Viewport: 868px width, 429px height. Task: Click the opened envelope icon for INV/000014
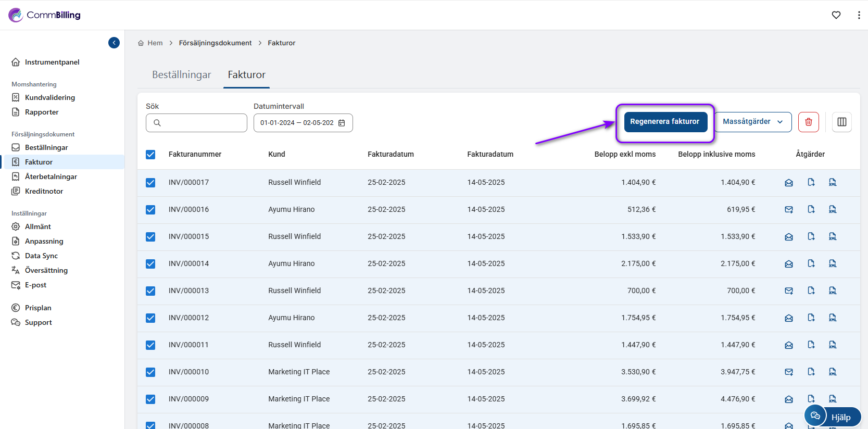[x=789, y=263]
